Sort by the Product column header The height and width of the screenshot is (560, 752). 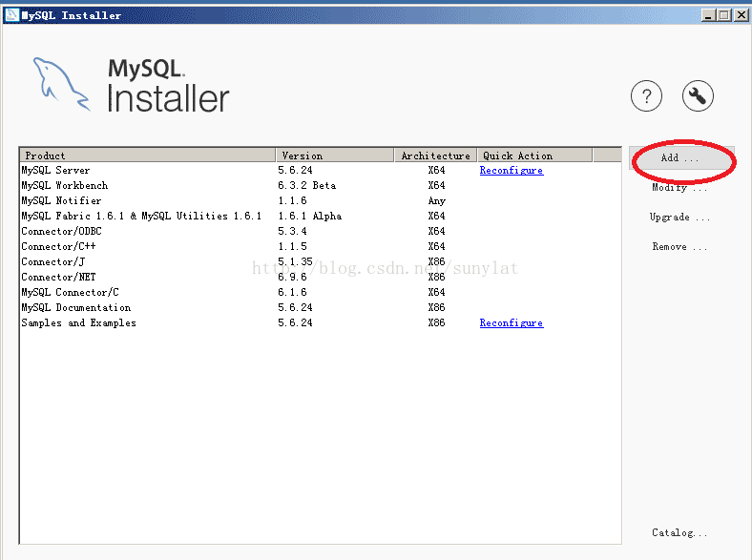148,156
